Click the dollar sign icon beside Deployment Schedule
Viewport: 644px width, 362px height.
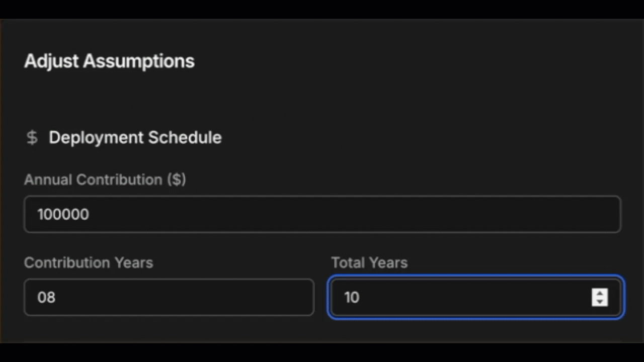point(32,137)
